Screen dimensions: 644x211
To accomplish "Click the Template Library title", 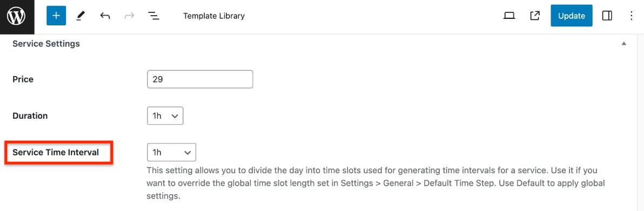I will pyautogui.click(x=214, y=16).
